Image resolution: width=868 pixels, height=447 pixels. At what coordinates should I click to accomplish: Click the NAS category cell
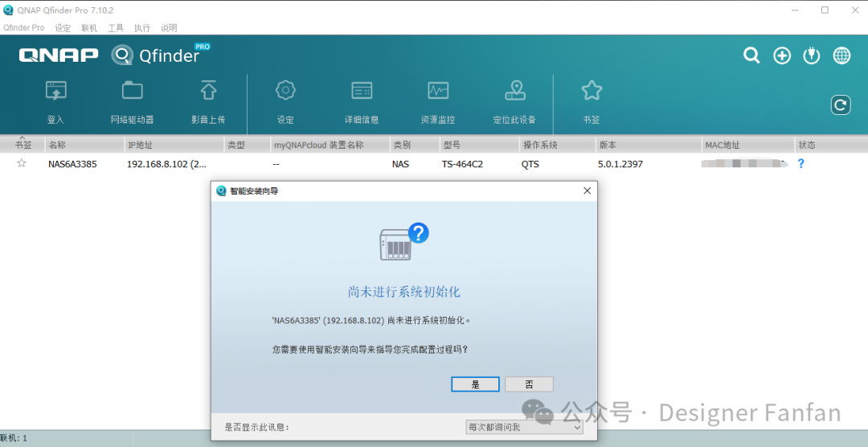400,164
